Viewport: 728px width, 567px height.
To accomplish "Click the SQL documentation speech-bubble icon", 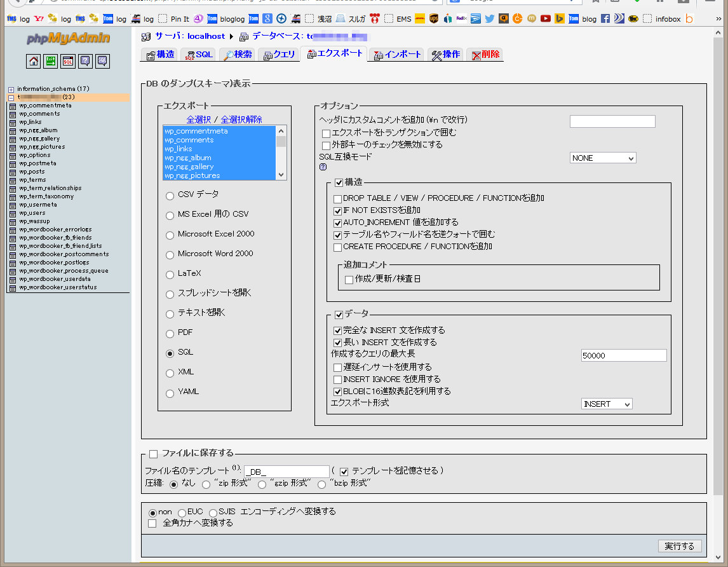I will click(102, 61).
